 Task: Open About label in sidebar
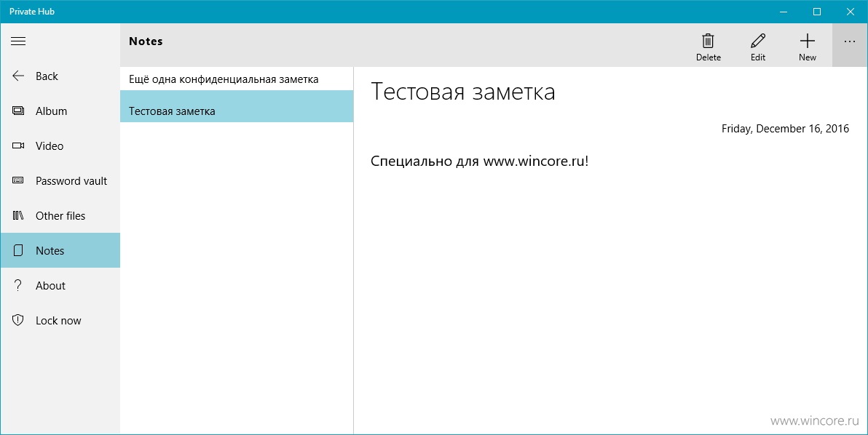click(50, 285)
